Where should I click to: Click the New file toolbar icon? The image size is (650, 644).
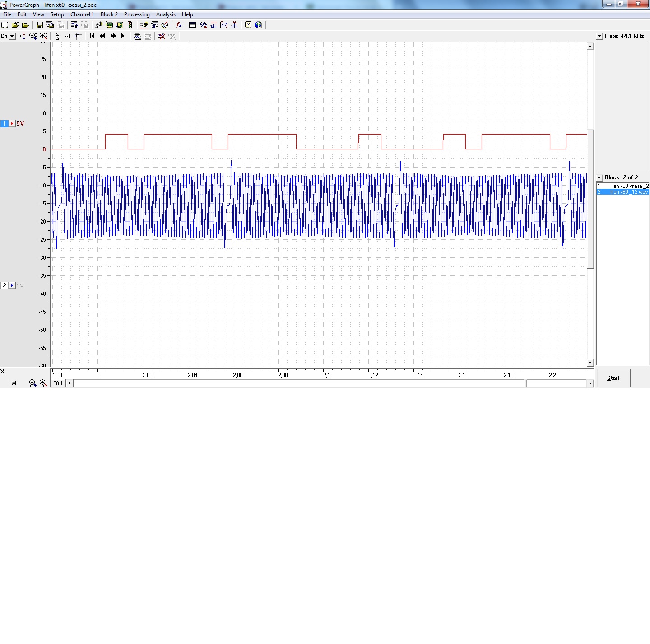pyautogui.click(x=5, y=25)
